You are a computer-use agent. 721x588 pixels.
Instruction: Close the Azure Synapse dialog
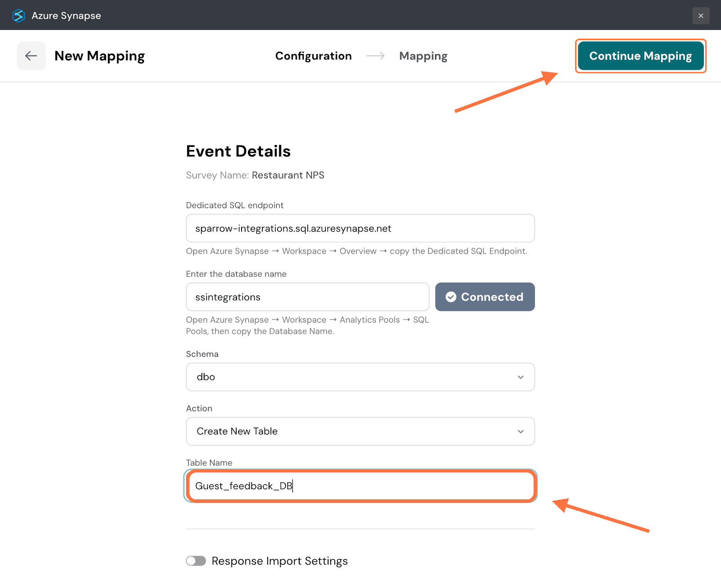point(701,16)
